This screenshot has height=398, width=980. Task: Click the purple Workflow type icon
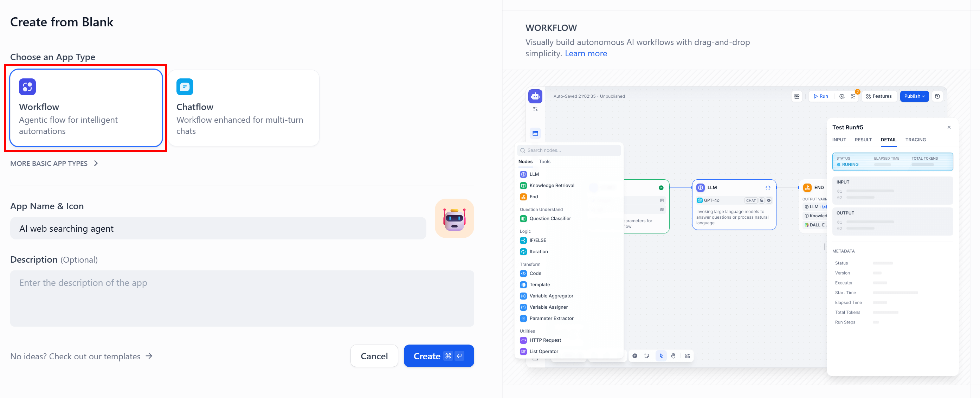click(27, 87)
